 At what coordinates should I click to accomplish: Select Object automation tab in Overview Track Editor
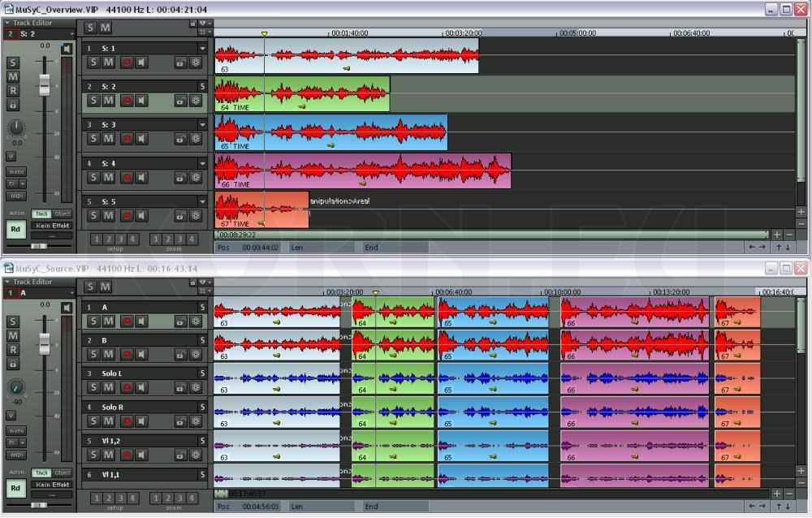point(63,214)
